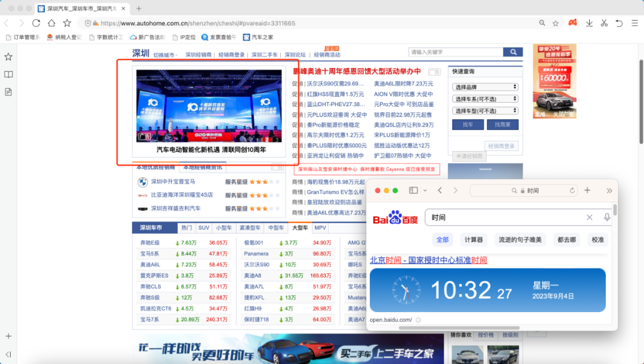Viewport: 644px width, 364px height.
Task: Select the SUV tab
Action: coord(204,227)
